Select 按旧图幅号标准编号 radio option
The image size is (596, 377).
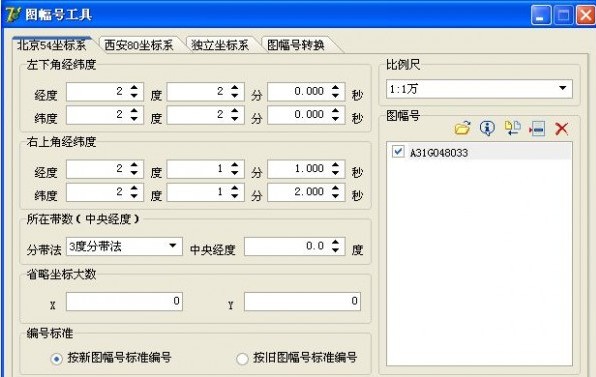click(x=242, y=358)
